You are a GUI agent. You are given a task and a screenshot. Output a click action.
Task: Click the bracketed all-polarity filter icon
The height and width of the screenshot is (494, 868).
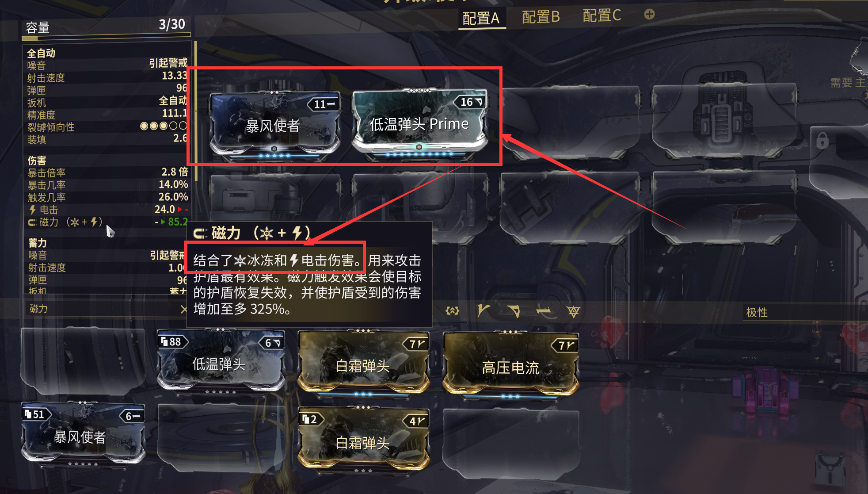coord(452,311)
